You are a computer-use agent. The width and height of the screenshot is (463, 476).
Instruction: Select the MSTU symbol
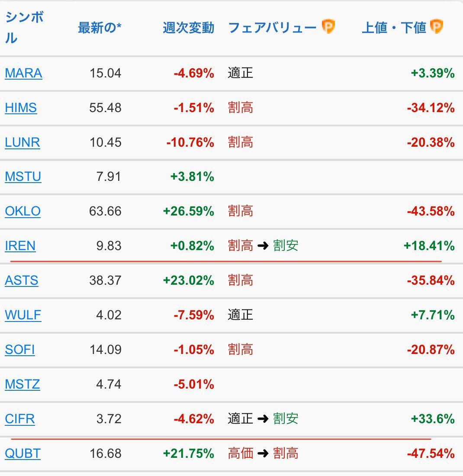[23, 177]
